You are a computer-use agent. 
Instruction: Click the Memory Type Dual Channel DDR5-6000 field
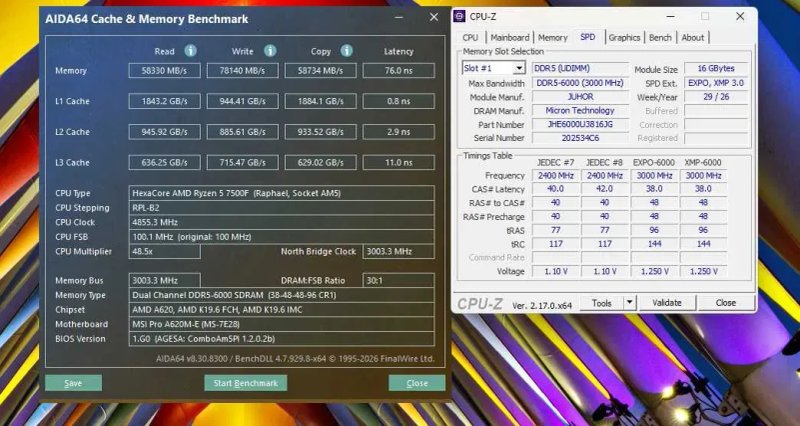pyautogui.click(x=282, y=295)
